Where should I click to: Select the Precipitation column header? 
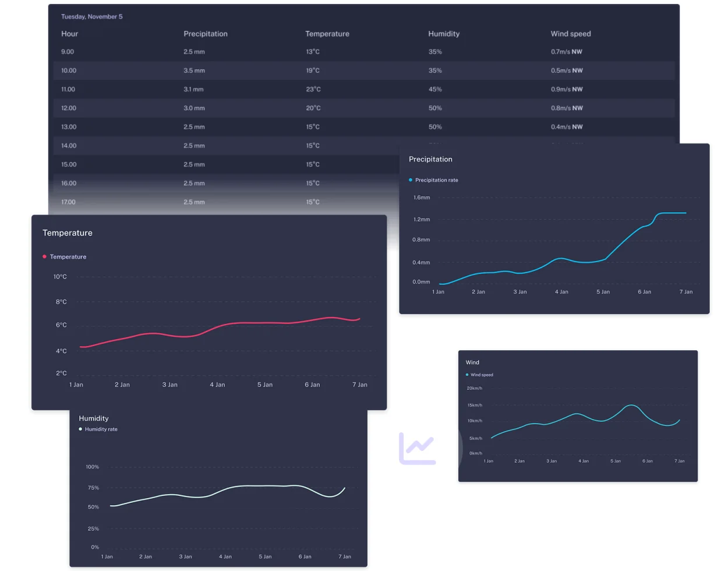point(206,34)
